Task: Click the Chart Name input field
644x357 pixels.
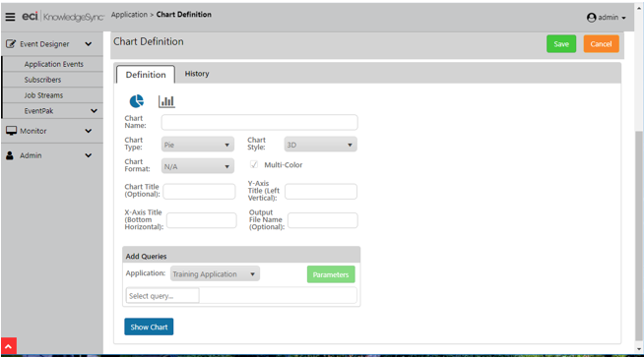Action: (260, 122)
